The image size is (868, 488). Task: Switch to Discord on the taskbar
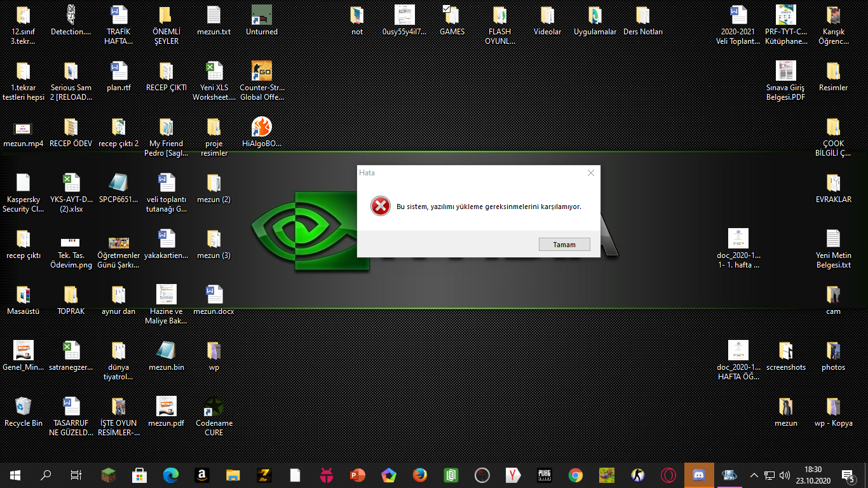click(699, 475)
